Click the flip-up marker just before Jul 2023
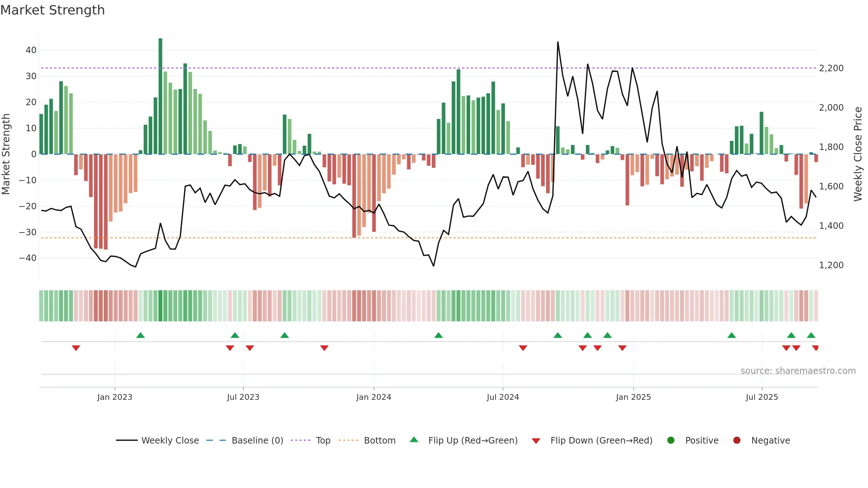The height and width of the screenshot is (488, 868). click(235, 335)
